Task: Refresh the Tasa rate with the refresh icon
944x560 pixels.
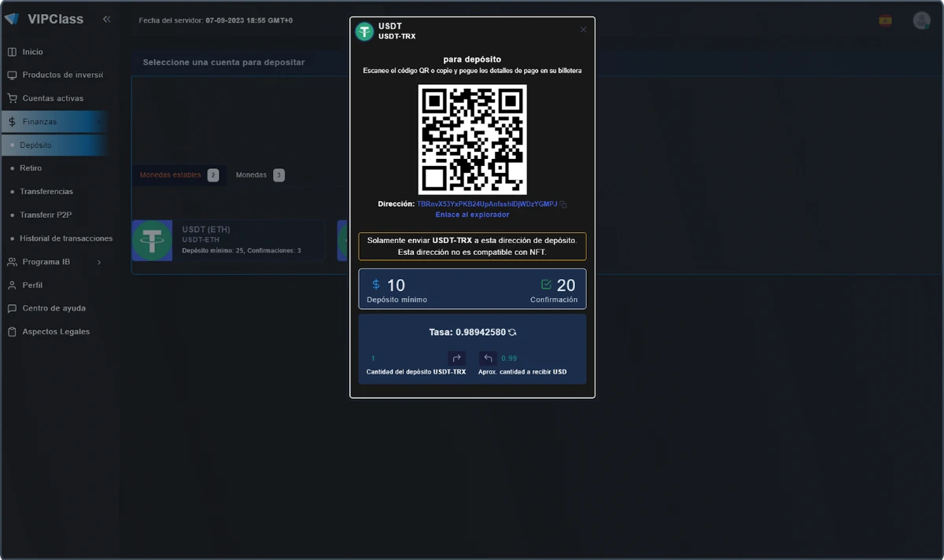Action: pos(512,333)
